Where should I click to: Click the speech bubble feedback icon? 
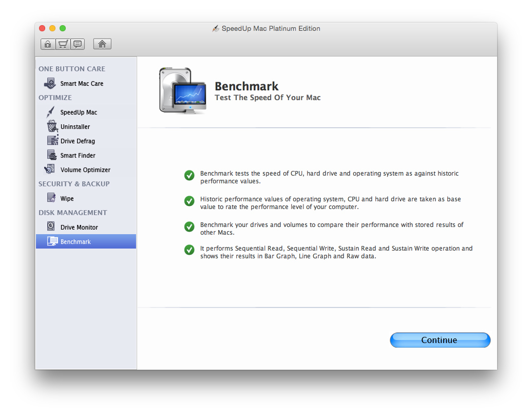click(x=78, y=44)
